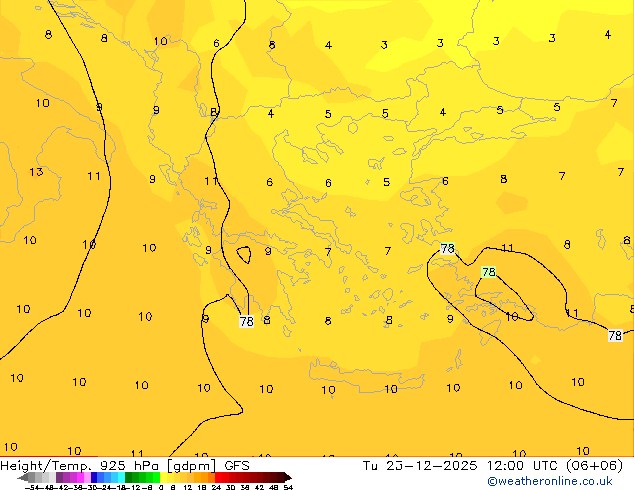
Task: Click the 24 label under the color scale
Action: (216, 488)
